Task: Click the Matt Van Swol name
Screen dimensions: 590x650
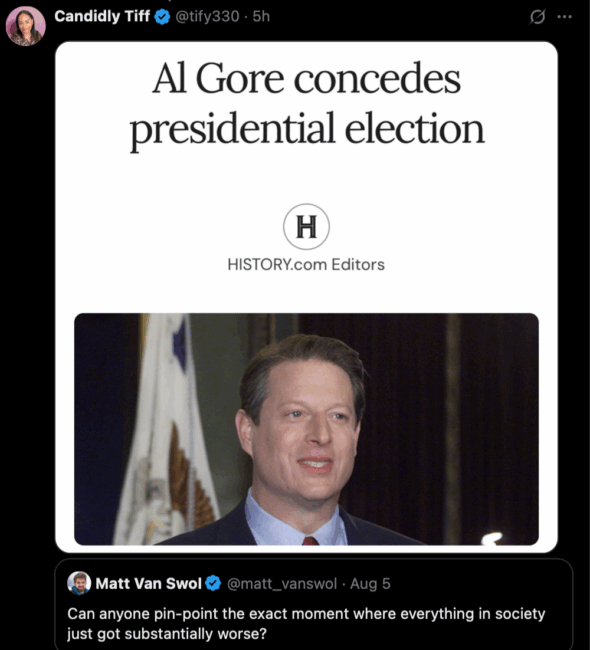Action: (148, 584)
